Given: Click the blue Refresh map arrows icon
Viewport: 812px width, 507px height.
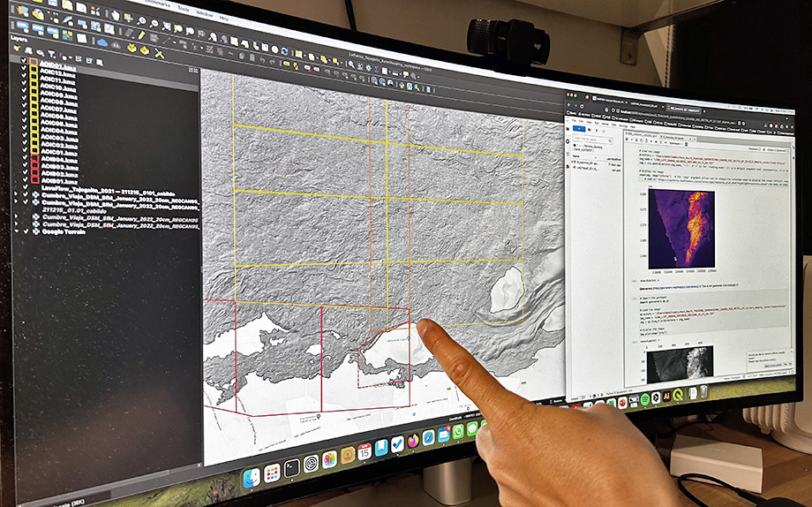Looking at the screenshot, I should [x=285, y=51].
